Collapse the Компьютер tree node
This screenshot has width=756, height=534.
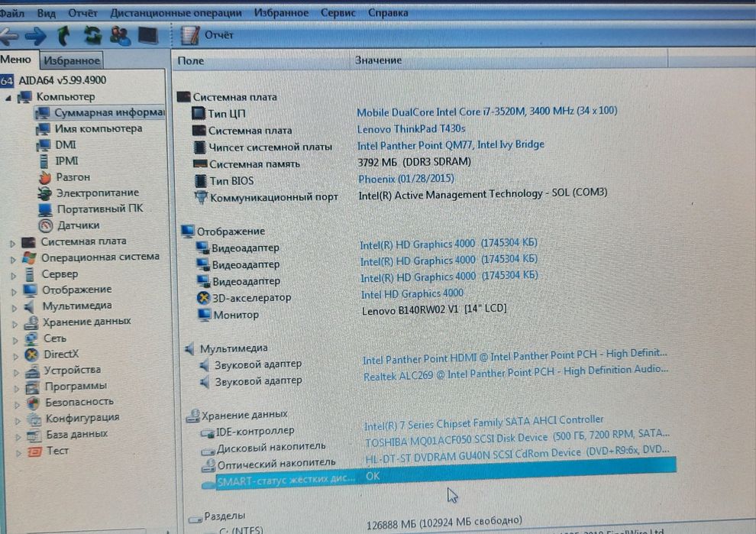[x=8, y=98]
